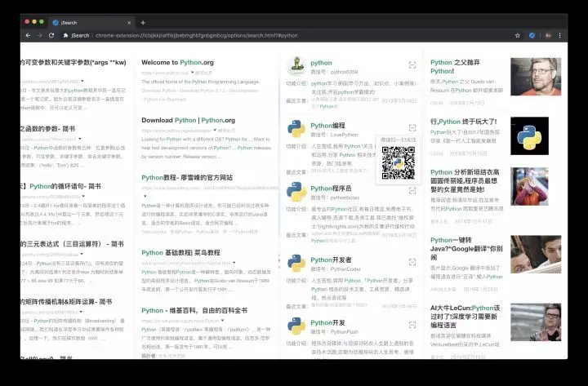The width and height of the screenshot is (588, 386).
Task: Open 'AI大牛LeCun:Python该过时了' article
Action: click(x=465, y=317)
